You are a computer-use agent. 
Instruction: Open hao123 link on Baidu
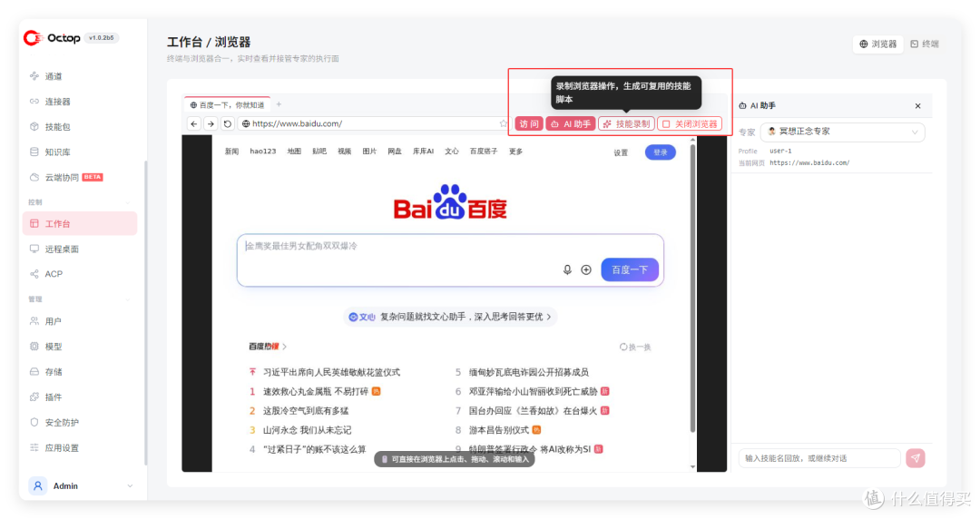[x=262, y=152]
